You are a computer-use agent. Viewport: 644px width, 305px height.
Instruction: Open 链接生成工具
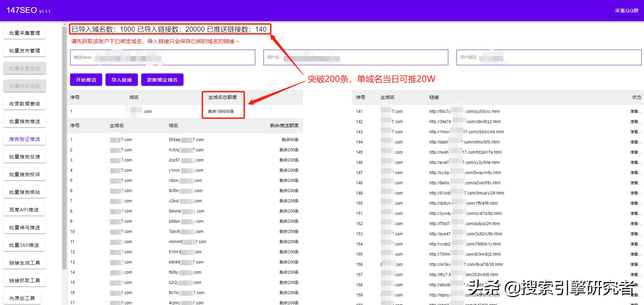click(25, 263)
